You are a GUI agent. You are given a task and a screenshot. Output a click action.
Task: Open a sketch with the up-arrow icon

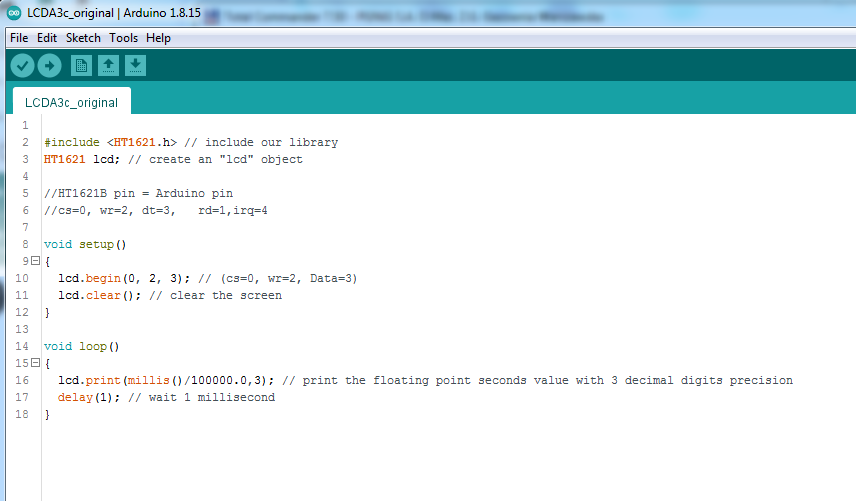(109, 66)
